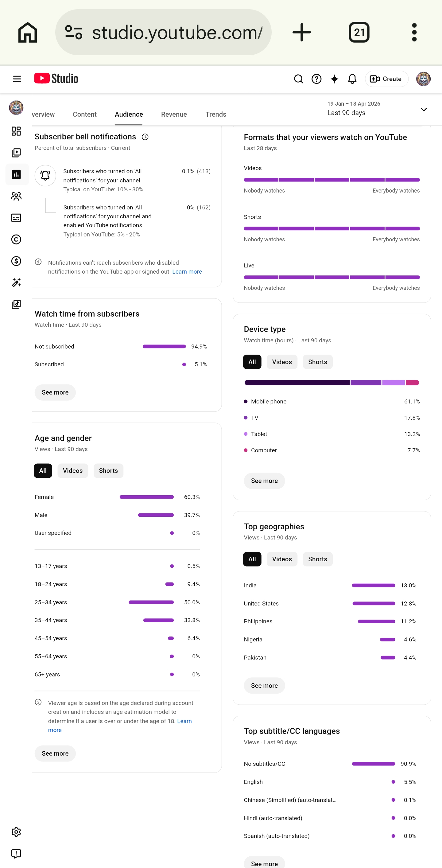442x868 pixels.
Task: Open the Copyright sidebar icon
Action: point(16,239)
